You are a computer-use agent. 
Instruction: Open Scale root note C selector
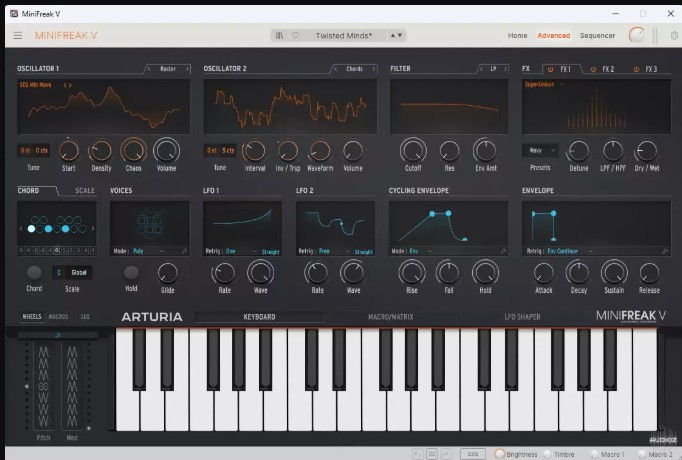[x=60, y=273]
